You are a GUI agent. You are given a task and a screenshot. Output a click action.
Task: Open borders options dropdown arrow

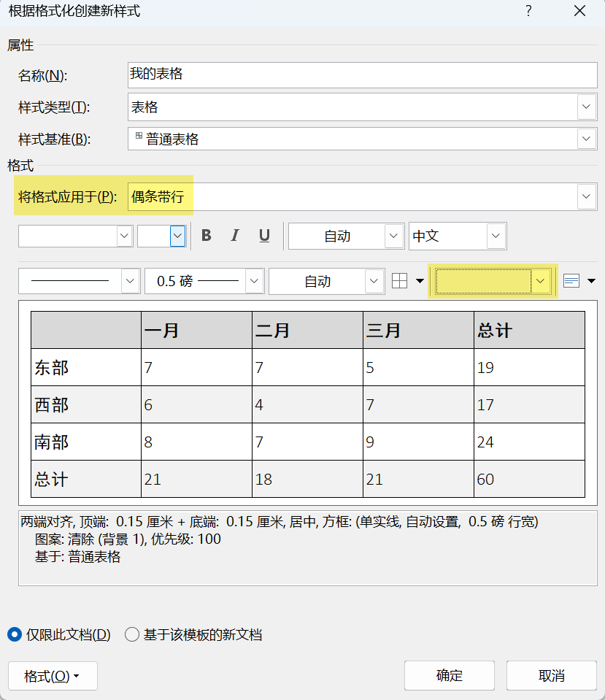pos(420,281)
